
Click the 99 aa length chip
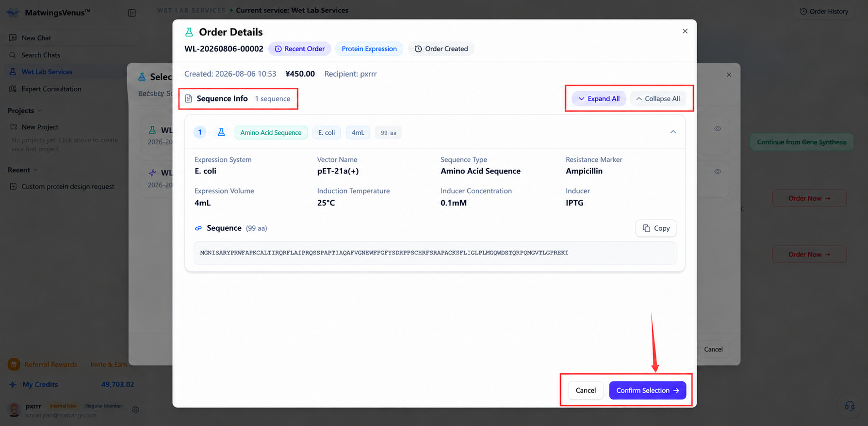click(x=388, y=133)
